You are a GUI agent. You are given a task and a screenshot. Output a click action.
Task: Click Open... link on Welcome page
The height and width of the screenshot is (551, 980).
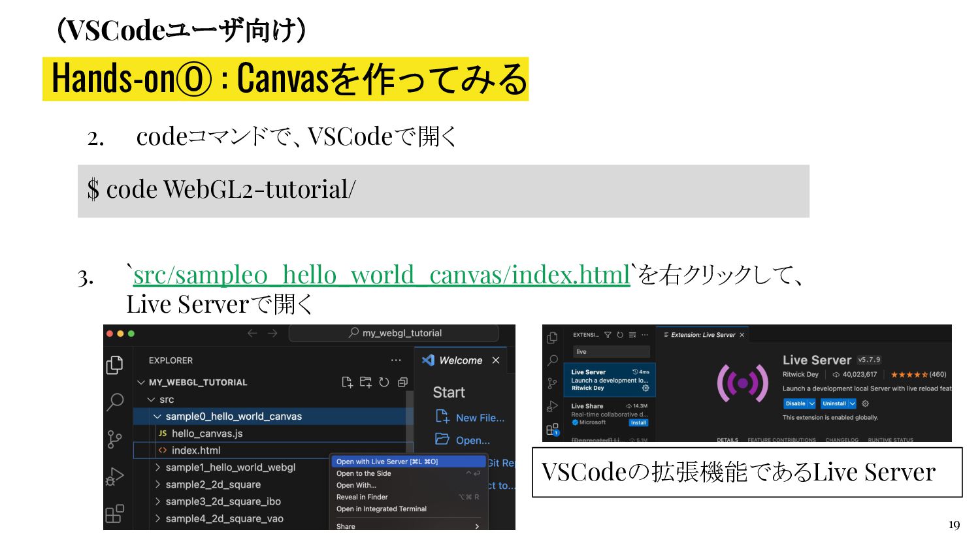(463, 440)
